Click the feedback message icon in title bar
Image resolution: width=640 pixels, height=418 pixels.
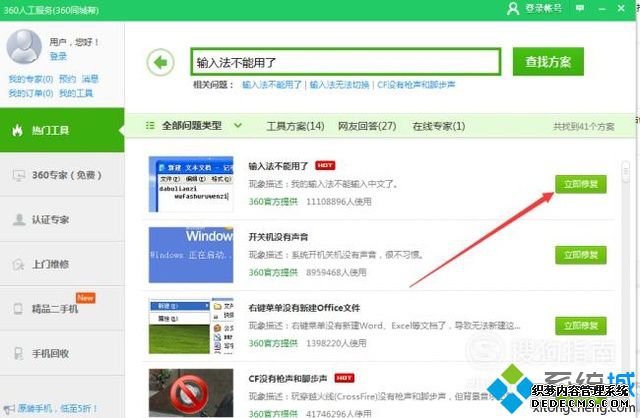[580, 8]
